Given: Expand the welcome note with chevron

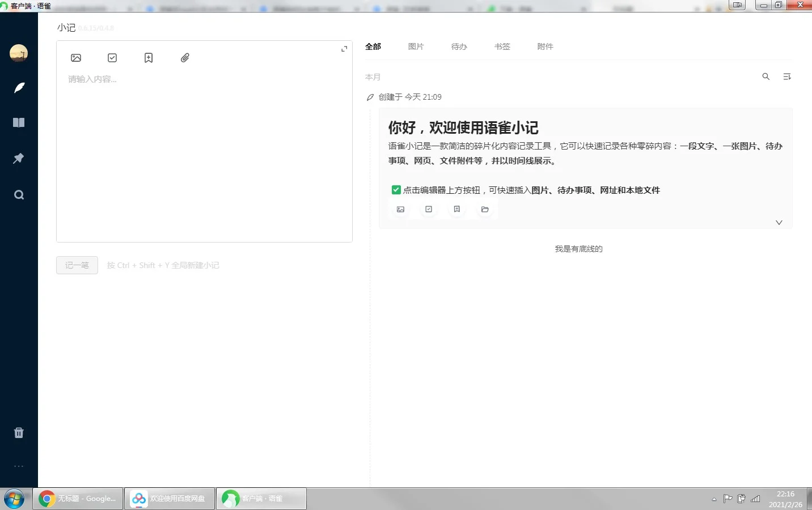Looking at the screenshot, I should click(x=779, y=223).
